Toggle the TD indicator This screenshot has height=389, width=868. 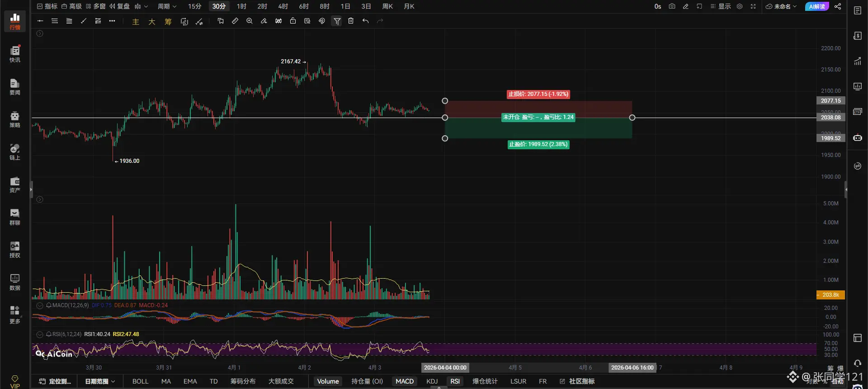coord(214,381)
